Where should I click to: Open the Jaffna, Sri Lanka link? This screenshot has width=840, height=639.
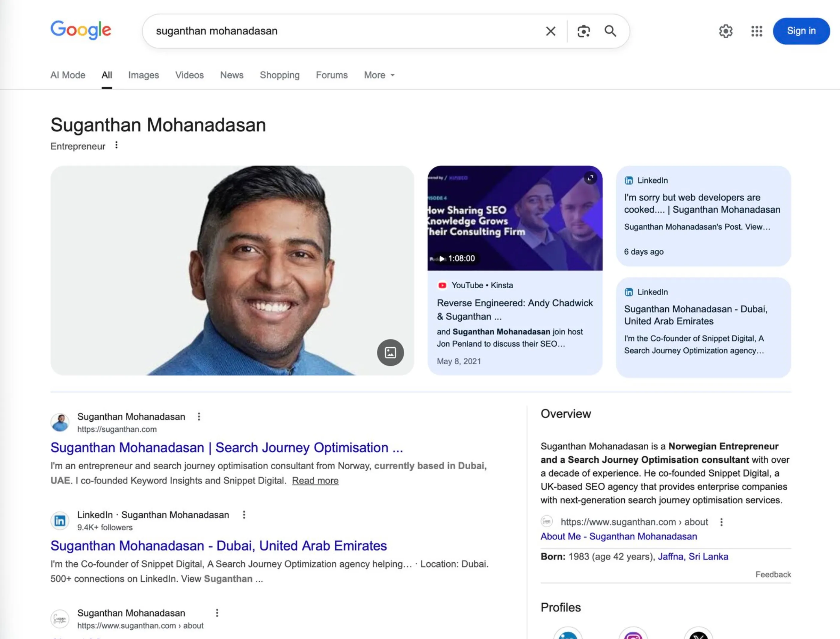coord(693,557)
